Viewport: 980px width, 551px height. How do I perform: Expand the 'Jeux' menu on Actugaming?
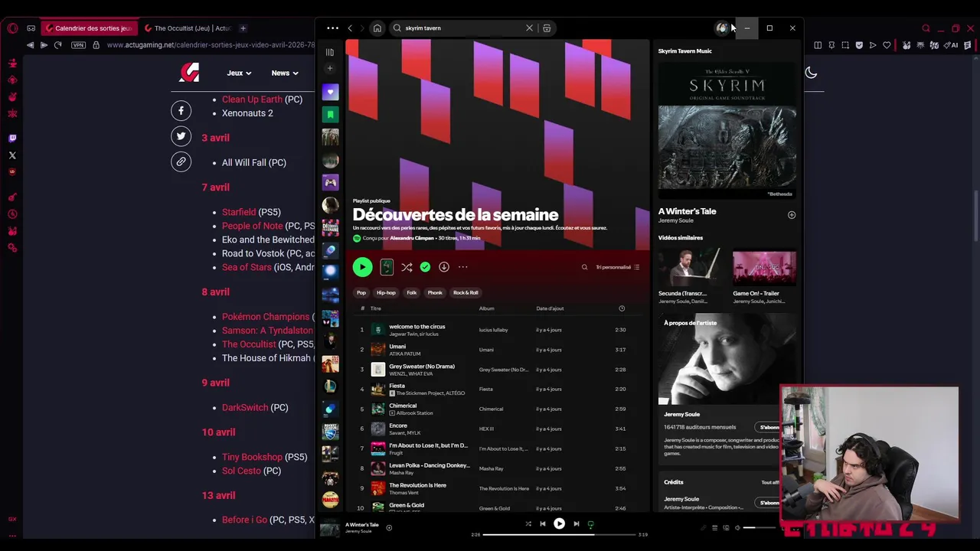tap(239, 73)
